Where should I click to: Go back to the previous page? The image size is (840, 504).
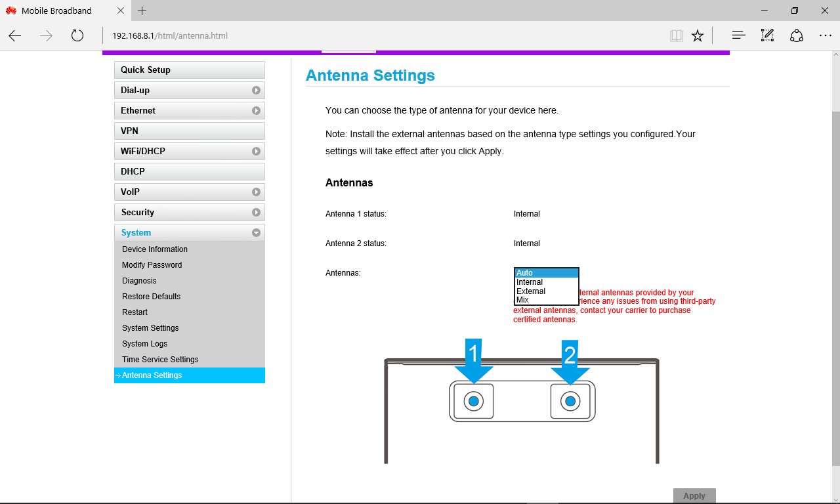click(x=15, y=36)
